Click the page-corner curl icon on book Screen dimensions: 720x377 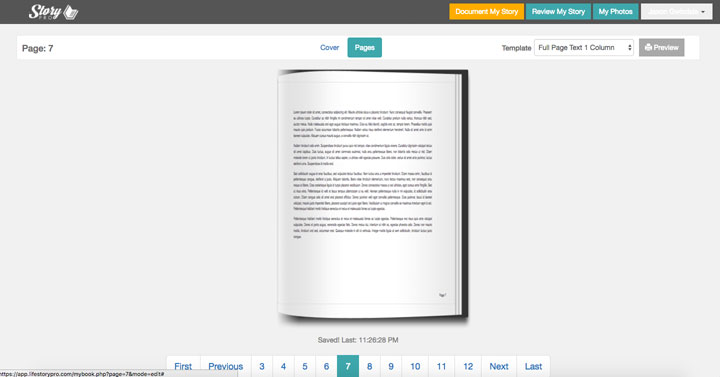tap(442, 295)
